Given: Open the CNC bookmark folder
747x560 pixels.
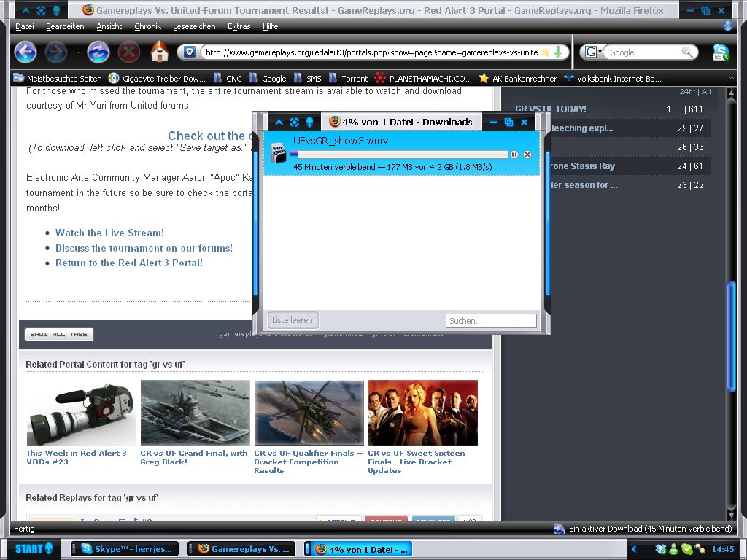Looking at the screenshot, I should 228,79.
